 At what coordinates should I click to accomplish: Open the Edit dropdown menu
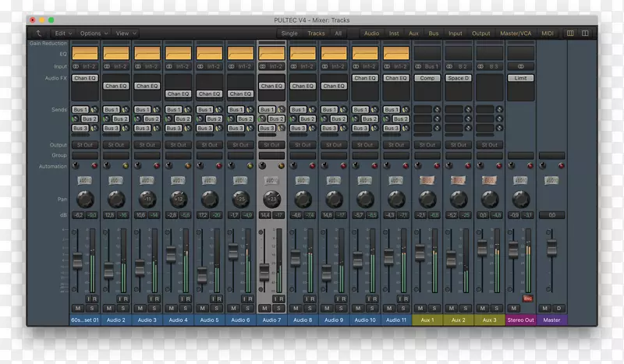click(x=63, y=34)
